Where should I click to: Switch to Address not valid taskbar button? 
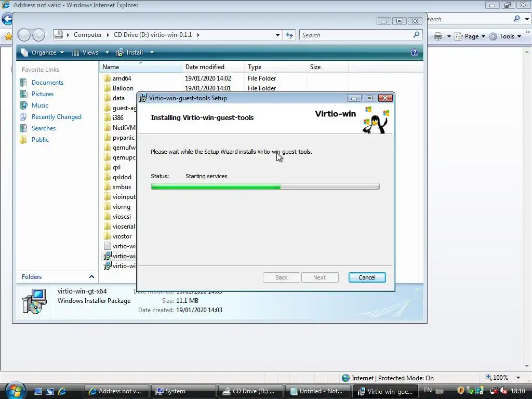(116, 391)
